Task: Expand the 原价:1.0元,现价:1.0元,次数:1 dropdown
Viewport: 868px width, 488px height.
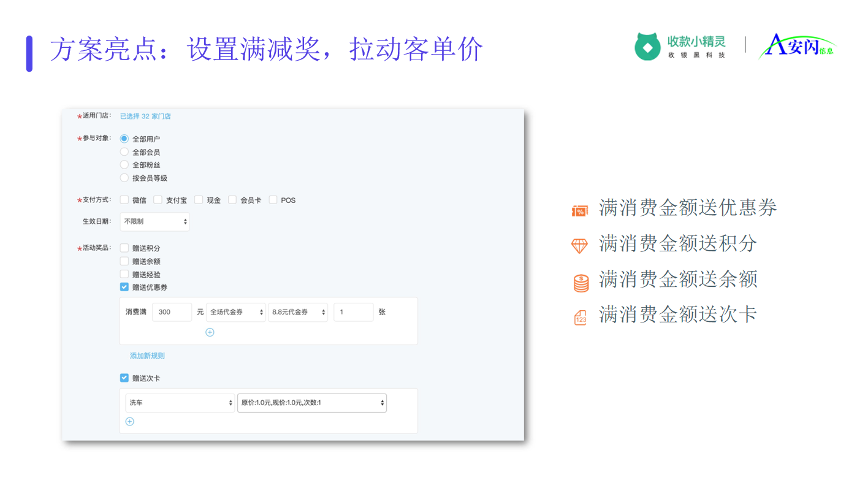Action: 312,403
